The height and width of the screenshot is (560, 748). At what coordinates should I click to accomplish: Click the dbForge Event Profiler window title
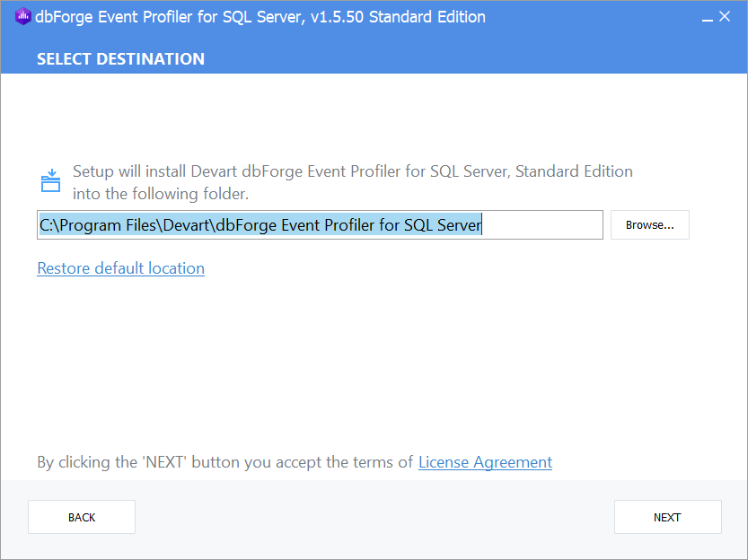click(260, 17)
